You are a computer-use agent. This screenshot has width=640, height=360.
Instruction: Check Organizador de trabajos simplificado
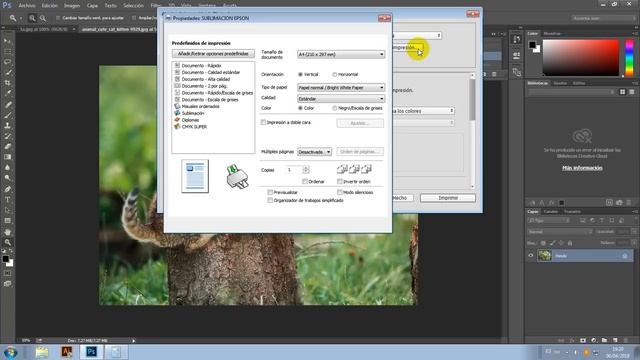point(270,200)
